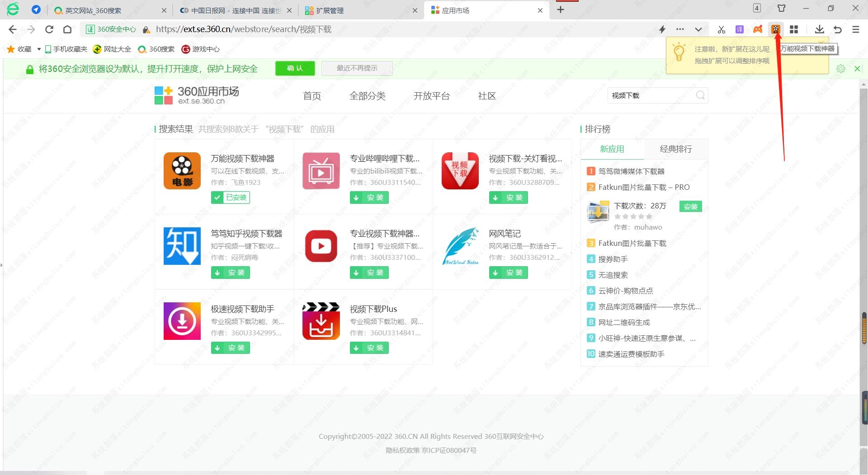Expand the address bar dropdown chevron
Image resolution: width=868 pixels, height=475 pixels.
698,29
